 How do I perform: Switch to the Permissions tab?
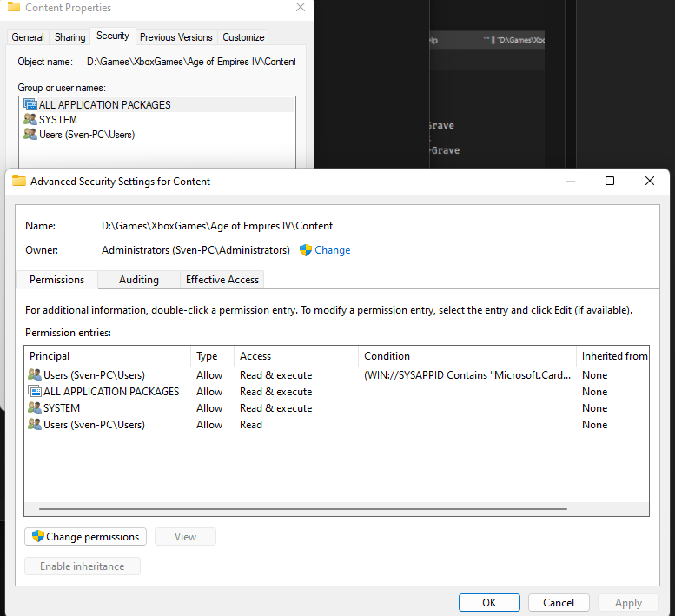56,280
